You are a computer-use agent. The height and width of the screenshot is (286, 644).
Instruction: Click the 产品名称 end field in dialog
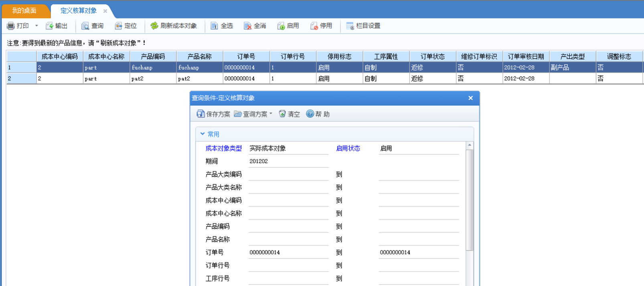419,240
